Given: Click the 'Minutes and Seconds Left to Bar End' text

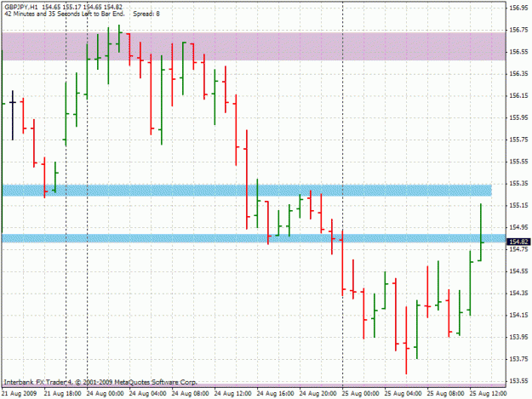Looking at the screenshot, I should pyautogui.click(x=65, y=14).
